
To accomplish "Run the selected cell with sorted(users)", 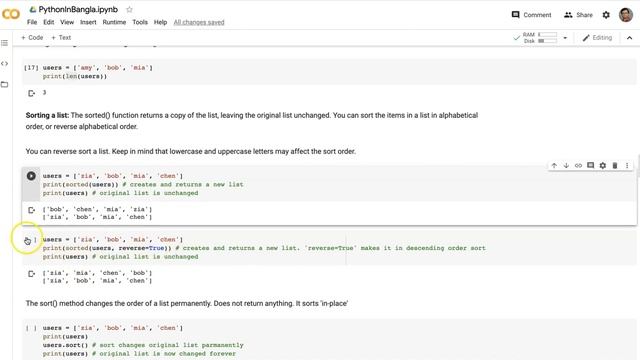I will (x=31, y=176).
